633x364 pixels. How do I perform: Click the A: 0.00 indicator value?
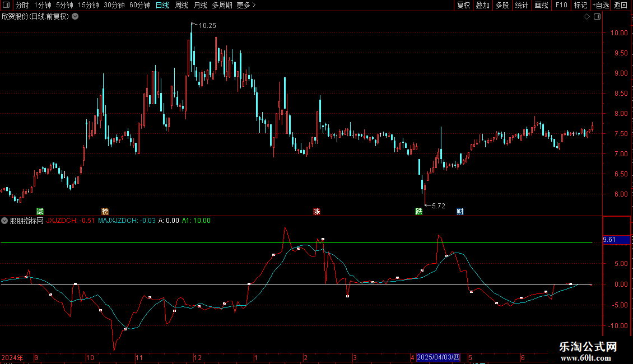tap(169, 221)
